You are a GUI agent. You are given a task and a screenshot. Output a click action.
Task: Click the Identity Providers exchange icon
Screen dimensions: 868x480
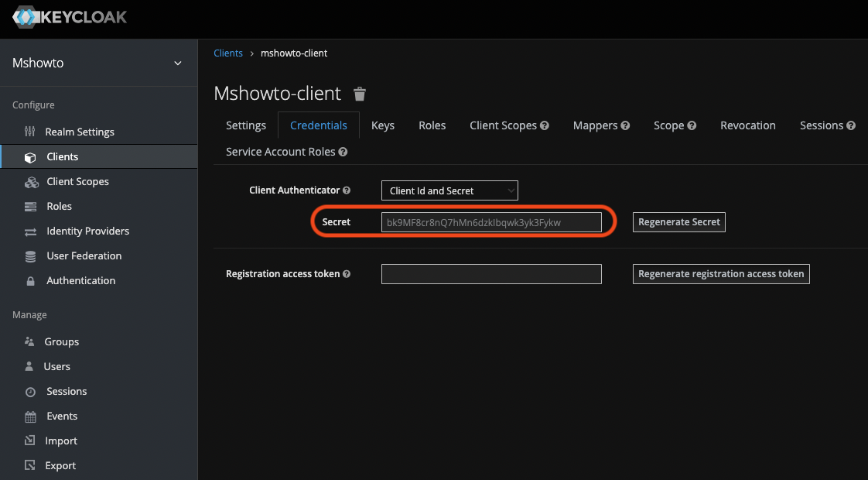click(30, 231)
